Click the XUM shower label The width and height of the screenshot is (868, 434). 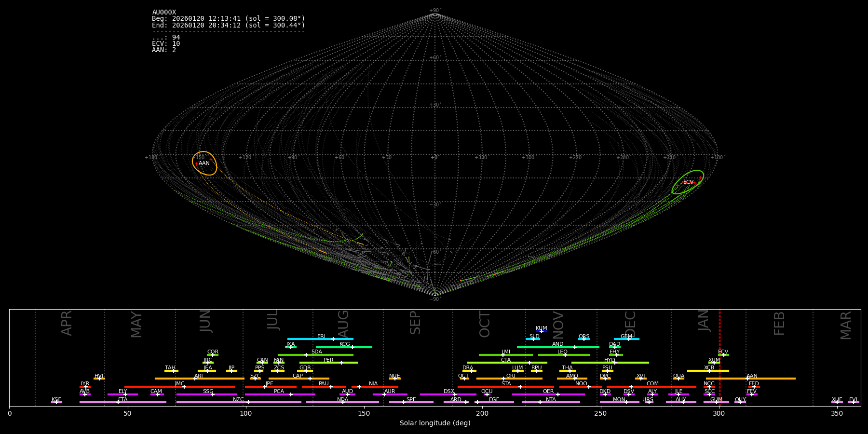click(x=714, y=360)
